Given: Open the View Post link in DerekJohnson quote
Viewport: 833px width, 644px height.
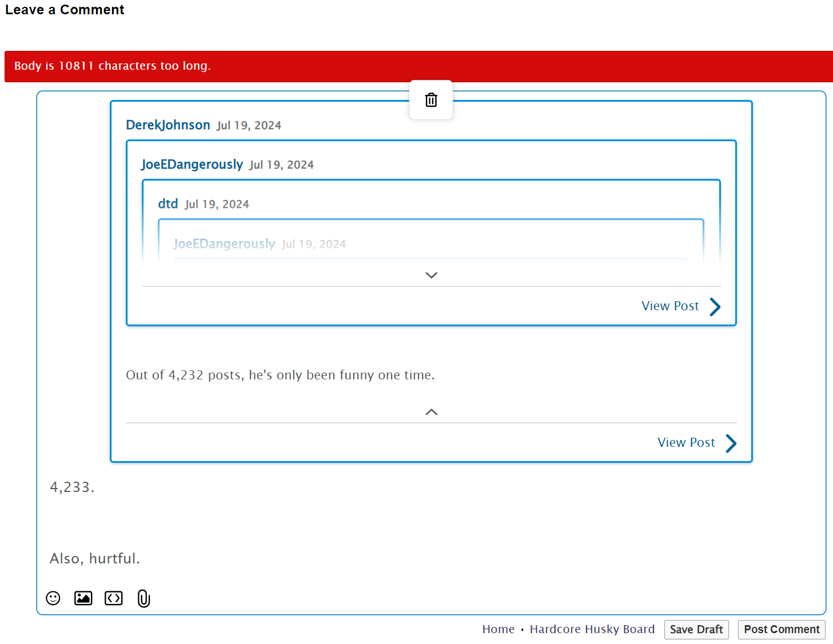Looking at the screenshot, I should [x=686, y=443].
